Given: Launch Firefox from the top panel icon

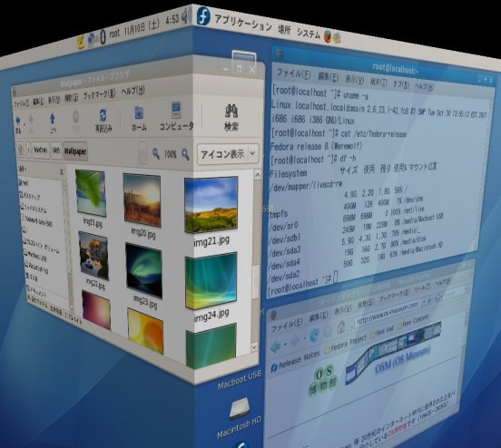Looking at the screenshot, I should point(328,36).
